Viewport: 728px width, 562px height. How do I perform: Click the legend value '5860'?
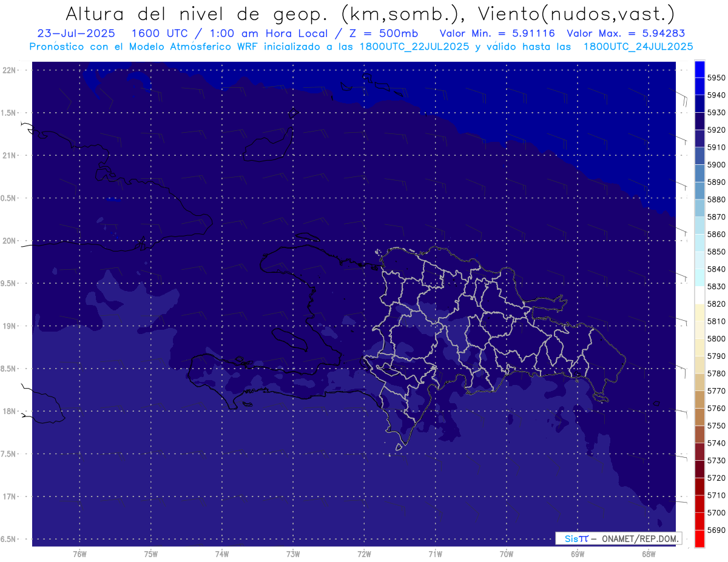click(x=716, y=234)
